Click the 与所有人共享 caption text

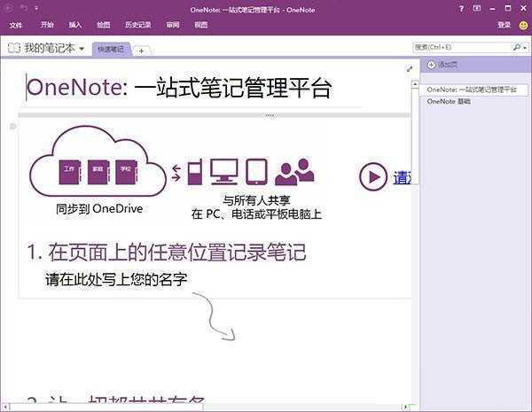click(256, 200)
